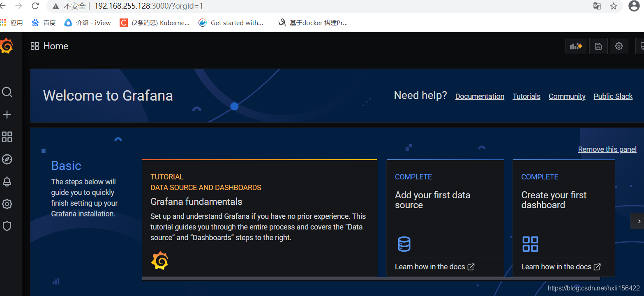Screen dimensions: 644x296
Task: Click the Add panel chart icon
Action: click(576, 46)
